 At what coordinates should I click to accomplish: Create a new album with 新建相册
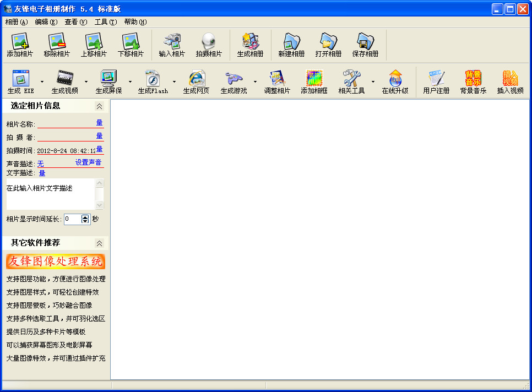(291, 45)
